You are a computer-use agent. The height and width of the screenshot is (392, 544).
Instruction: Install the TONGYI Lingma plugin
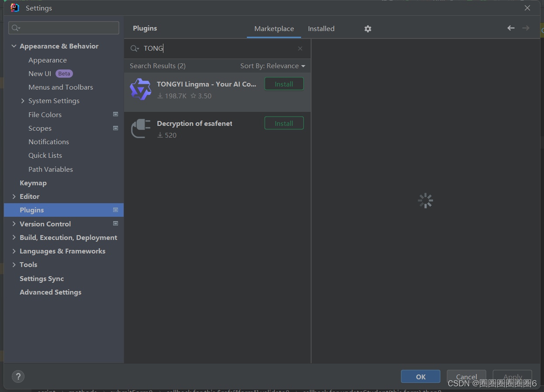pos(284,84)
